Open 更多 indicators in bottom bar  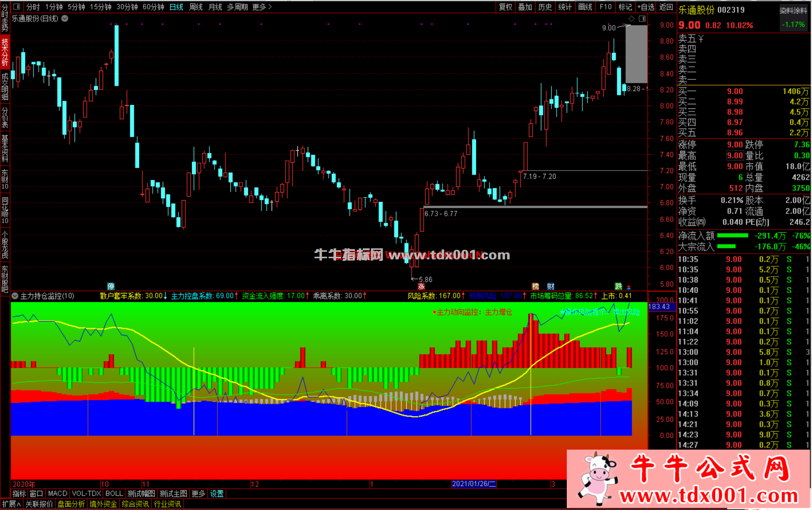point(198,494)
